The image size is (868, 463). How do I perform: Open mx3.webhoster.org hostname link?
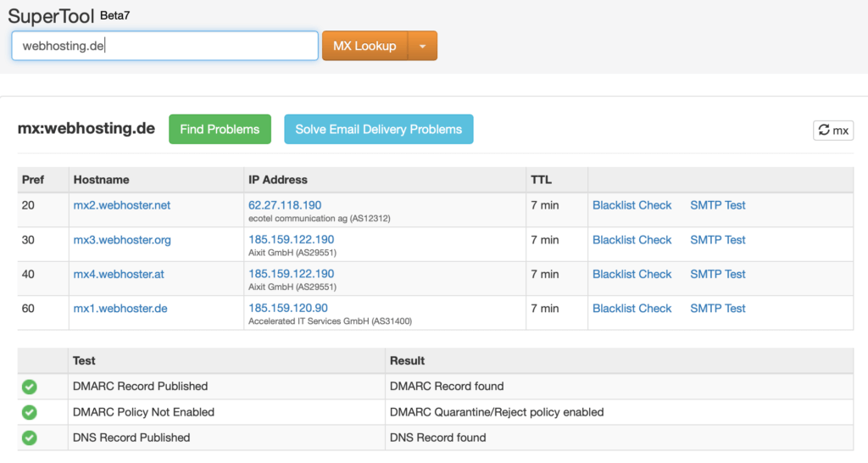point(122,240)
